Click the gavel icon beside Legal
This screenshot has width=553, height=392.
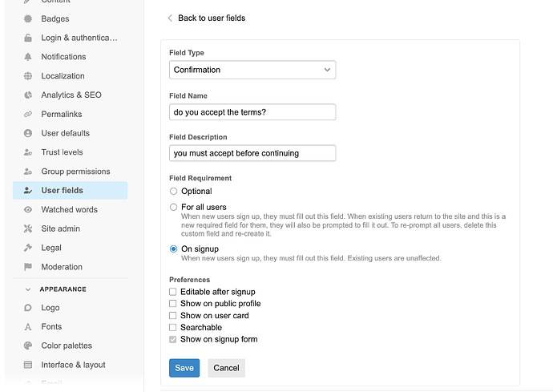[28, 248]
